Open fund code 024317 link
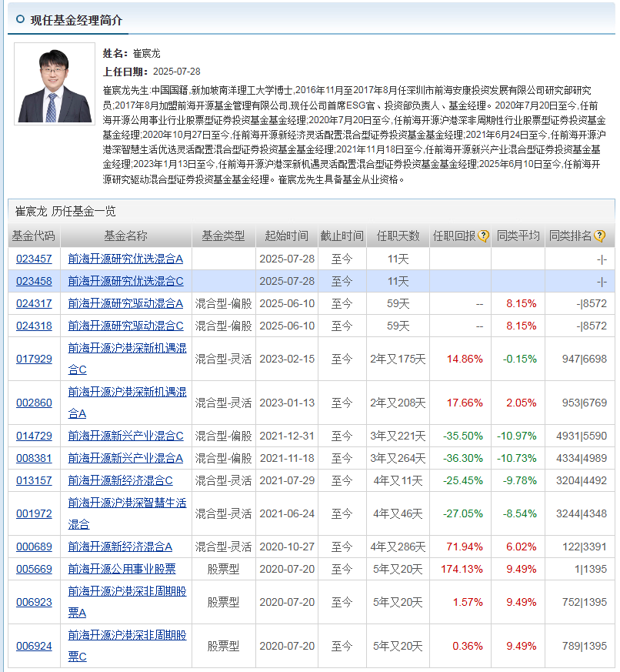This screenshot has width=620, height=672. 34,303
